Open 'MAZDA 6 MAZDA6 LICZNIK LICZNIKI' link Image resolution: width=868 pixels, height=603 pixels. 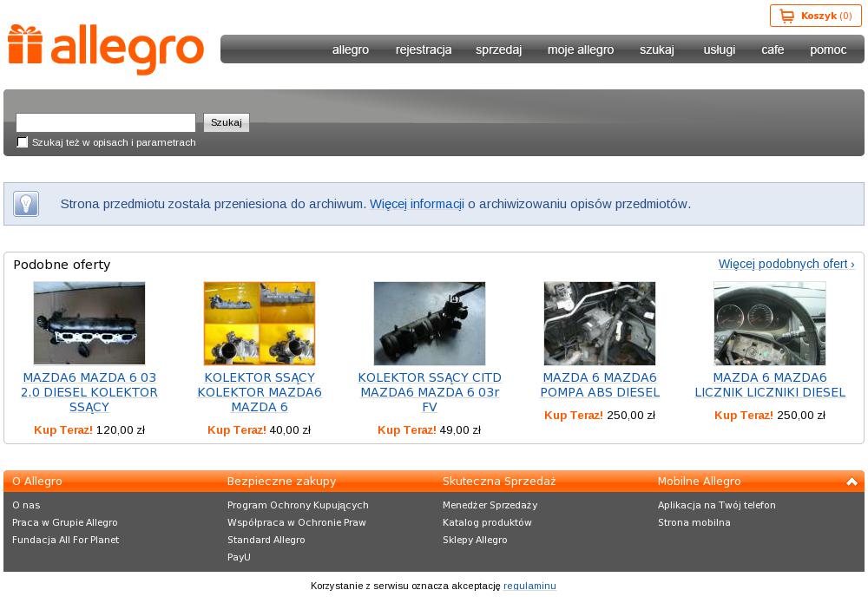pyautogui.click(x=769, y=385)
